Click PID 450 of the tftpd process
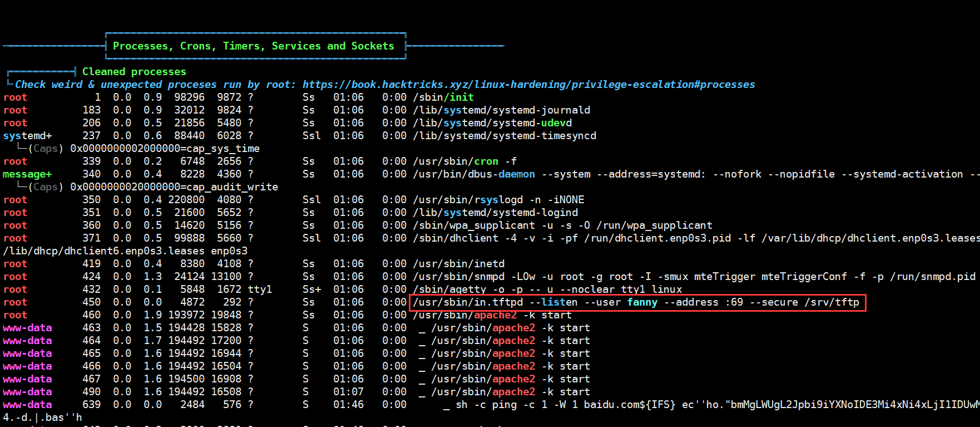The width and height of the screenshot is (980, 427). tap(91, 302)
